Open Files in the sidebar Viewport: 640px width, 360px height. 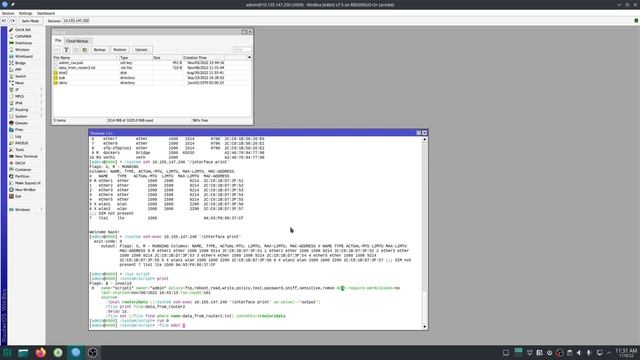(19, 130)
